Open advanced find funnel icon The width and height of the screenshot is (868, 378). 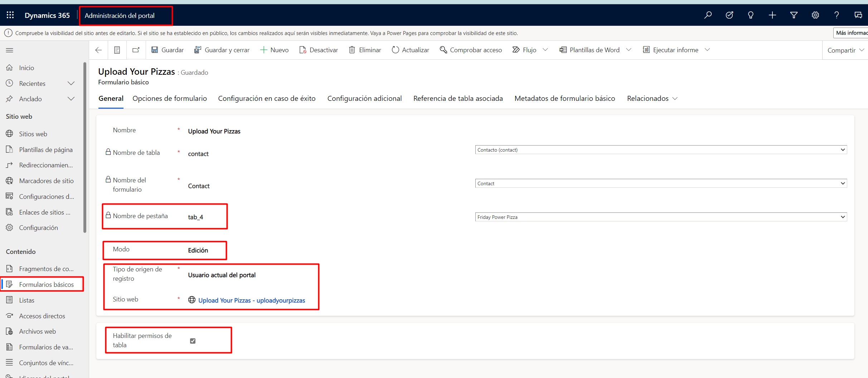(x=794, y=15)
